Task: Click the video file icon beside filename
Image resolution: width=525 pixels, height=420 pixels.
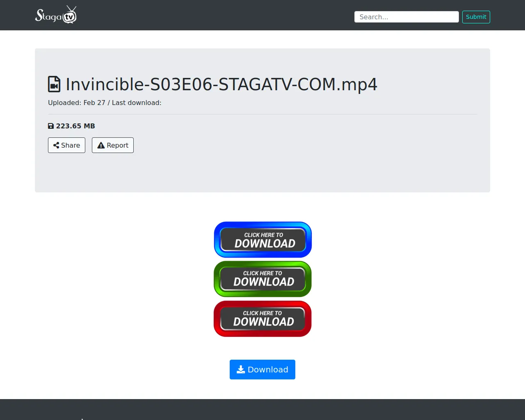Action: 54,84
